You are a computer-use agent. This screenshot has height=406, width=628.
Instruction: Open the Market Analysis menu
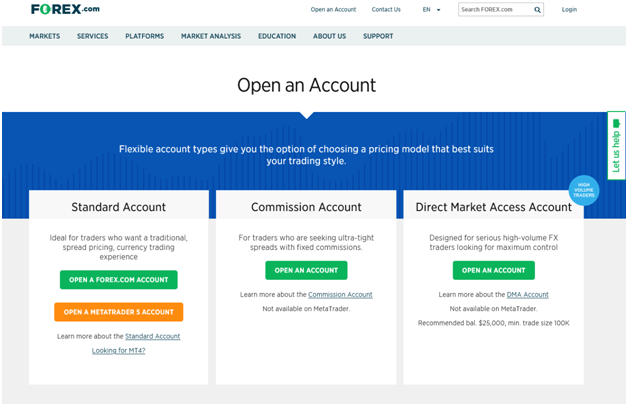[x=211, y=36]
